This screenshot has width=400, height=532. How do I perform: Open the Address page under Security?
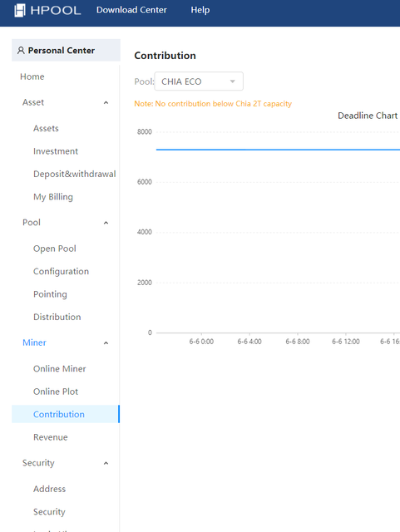[49, 489]
